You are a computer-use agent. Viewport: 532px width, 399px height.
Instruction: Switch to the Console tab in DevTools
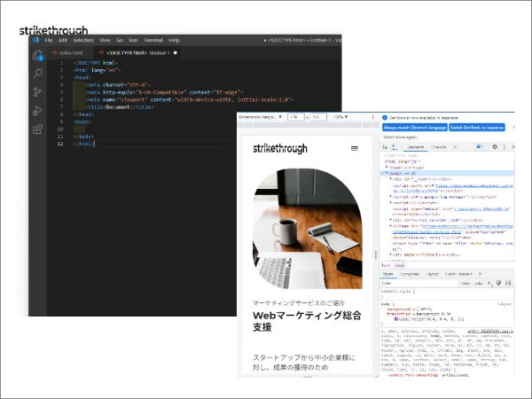pyautogui.click(x=438, y=146)
